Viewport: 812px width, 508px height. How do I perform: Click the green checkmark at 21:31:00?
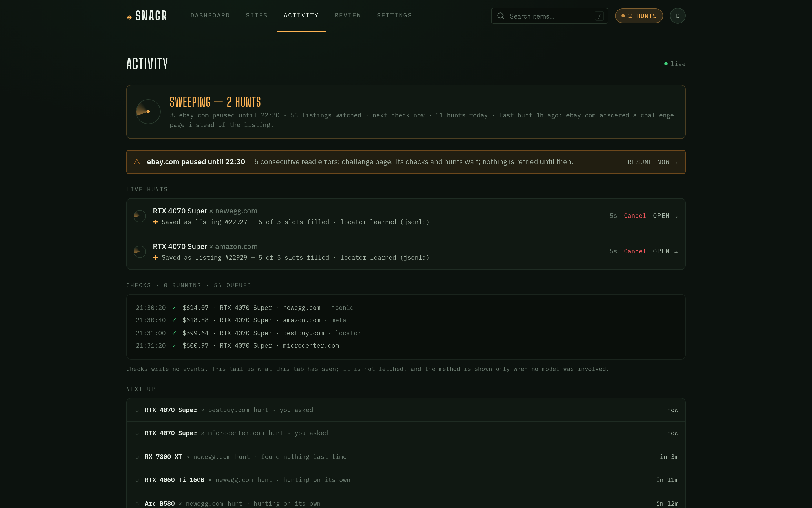click(174, 333)
